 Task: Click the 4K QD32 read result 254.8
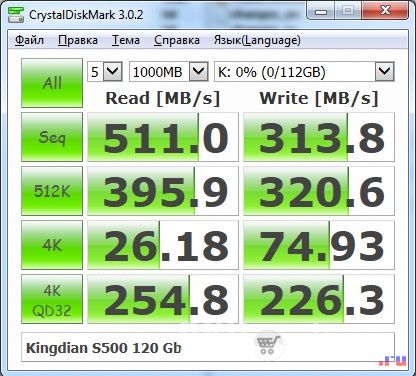[x=163, y=299]
